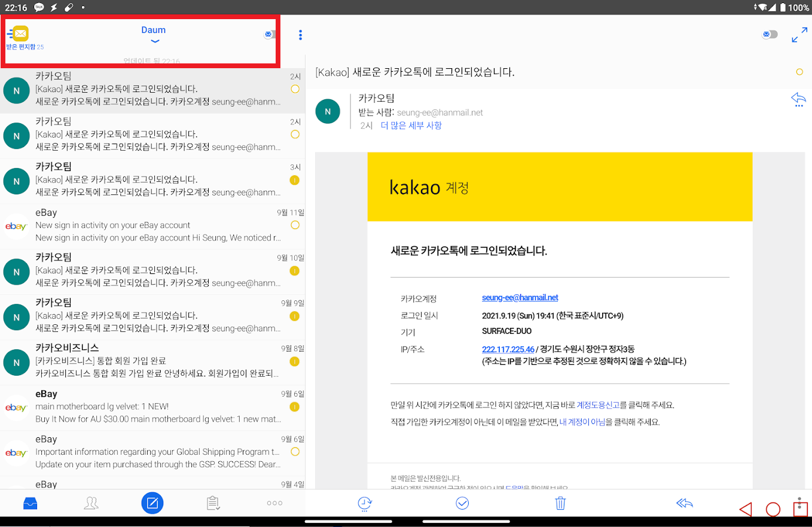Image resolution: width=812 pixels, height=527 pixels.
Task: Switch to the Inbox tab in the bottom bar
Action: click(30, 503)
